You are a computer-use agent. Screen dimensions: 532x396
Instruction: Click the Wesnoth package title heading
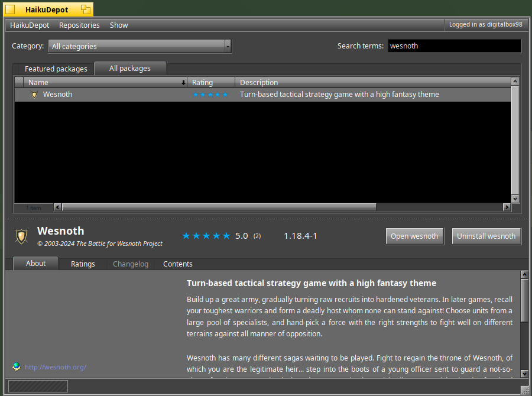61,231
